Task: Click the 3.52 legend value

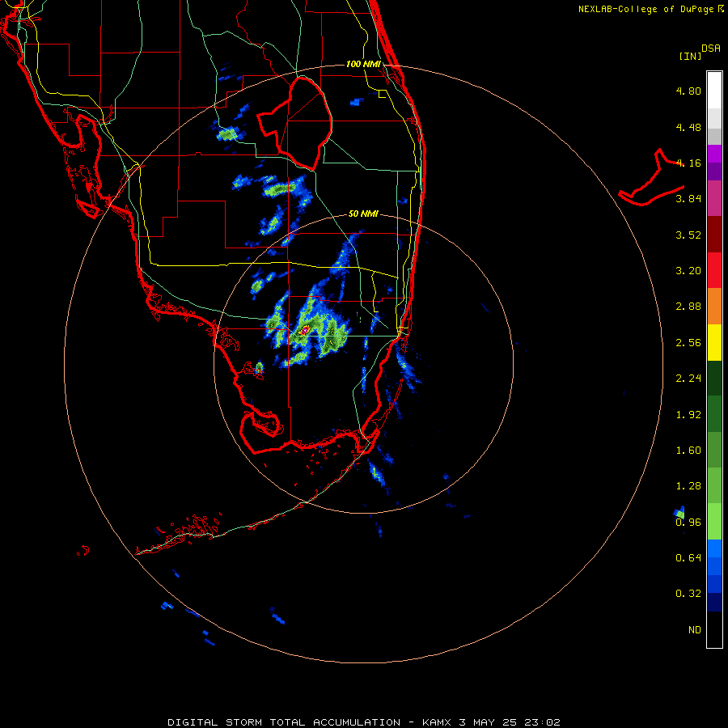Action: tap(688, 235)
